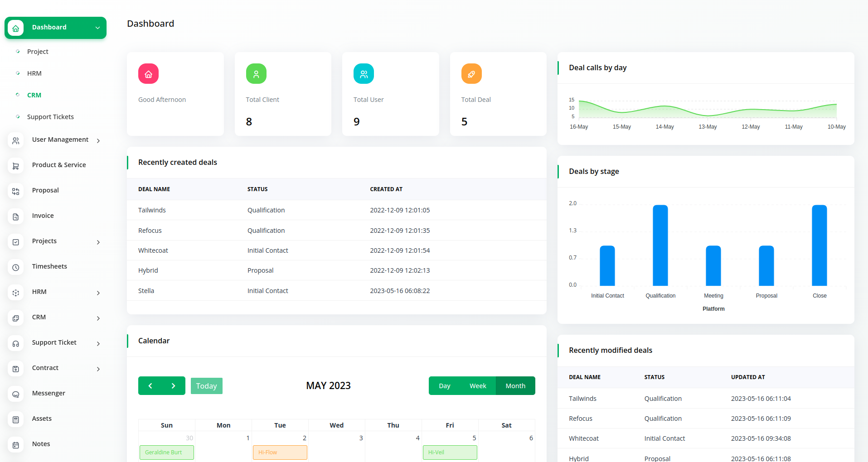Click the Proposal icon in sidebar
This screenshot has width=868, height=462.
[x=16, y=191]
